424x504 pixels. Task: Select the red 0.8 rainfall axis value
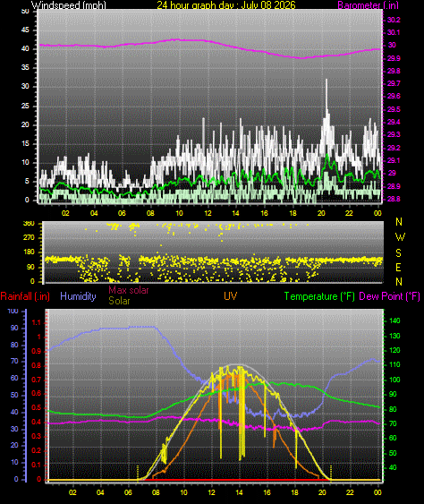pos(37,366)
